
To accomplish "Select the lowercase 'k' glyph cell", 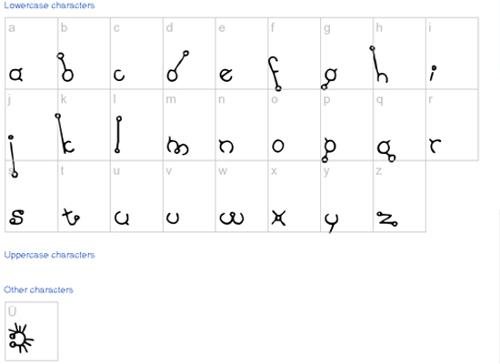I will (84, 125).
